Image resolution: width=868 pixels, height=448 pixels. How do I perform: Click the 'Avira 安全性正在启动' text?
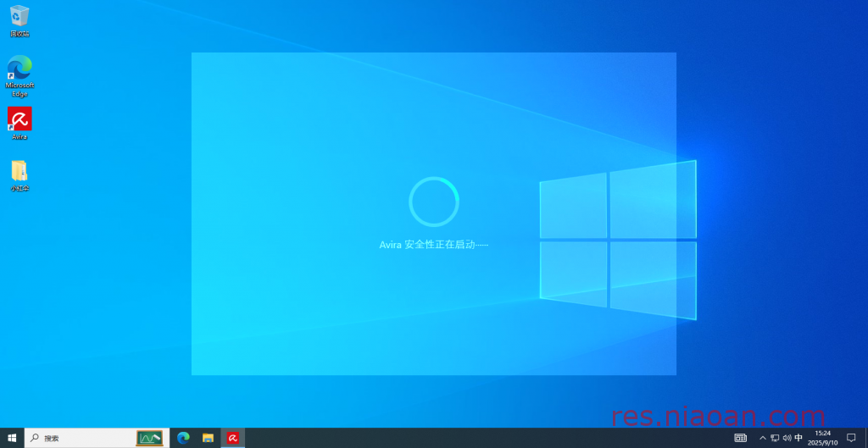(x=434, y=245)
